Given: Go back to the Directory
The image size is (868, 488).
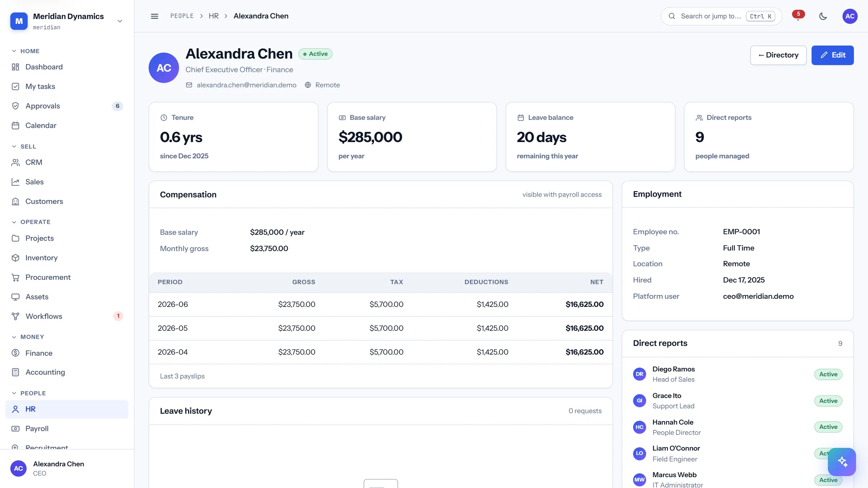Looking at the screenshot, I should [778, 55].
